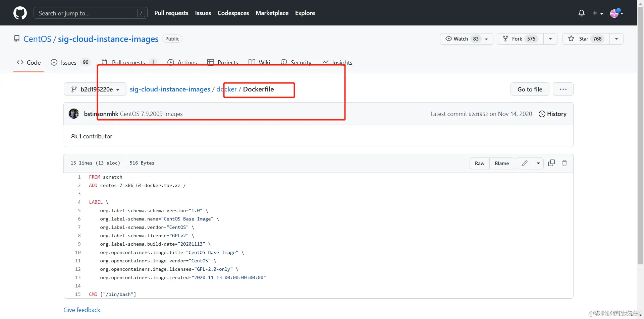Switch to the Code tab

coord(29,62)
